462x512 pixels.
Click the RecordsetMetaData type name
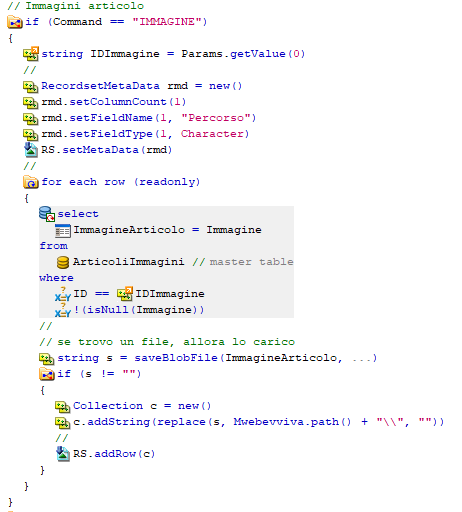(100, 86)
